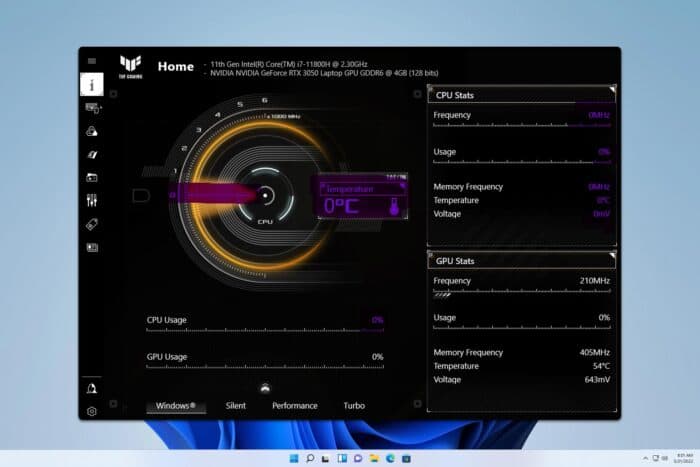700x467 pixels.
Task: Click the CPU gauge center dial
Action: pyautogui.click(x=265, y=196)
